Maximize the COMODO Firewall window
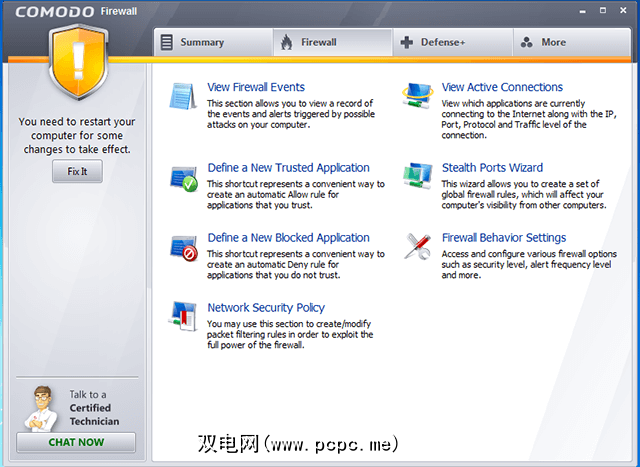Screen dimensions: 640x467 click(x=603, y=11)
